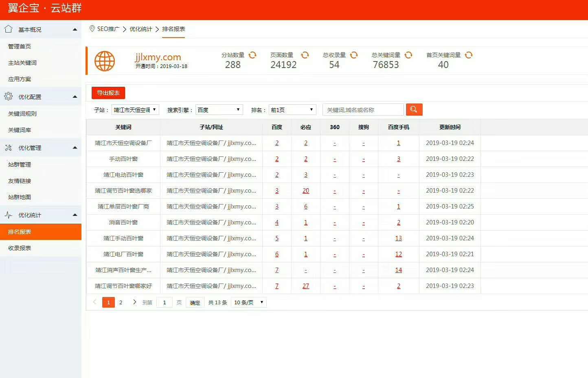
Task: Select 排名报表 in sidebar
Action: tap(41, 232)
